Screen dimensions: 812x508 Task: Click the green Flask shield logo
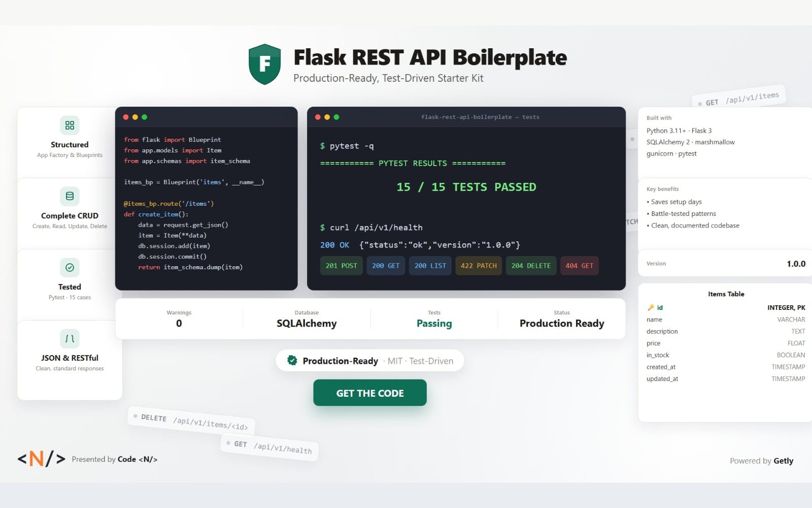(x=264, y=64)
